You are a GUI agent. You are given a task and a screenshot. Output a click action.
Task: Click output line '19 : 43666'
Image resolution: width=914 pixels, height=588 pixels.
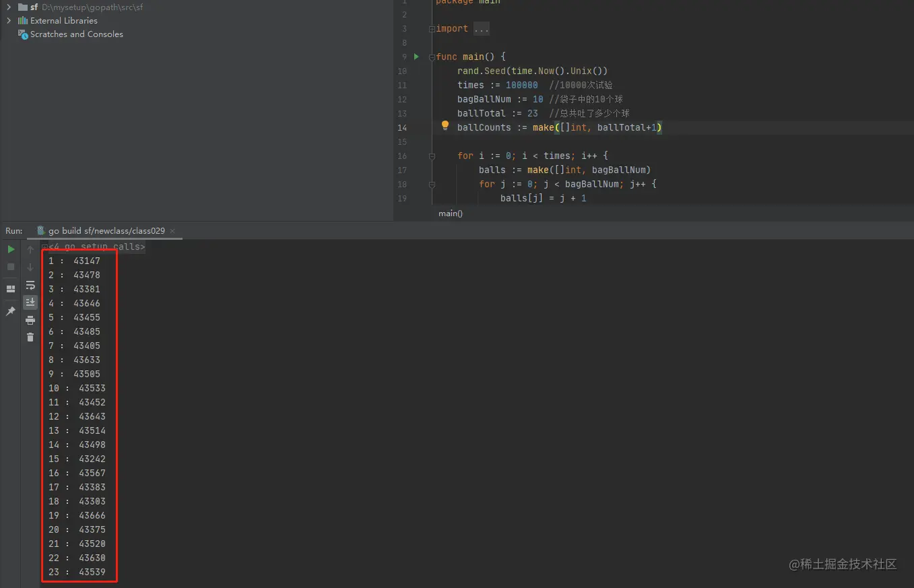[x=77, y=515]
